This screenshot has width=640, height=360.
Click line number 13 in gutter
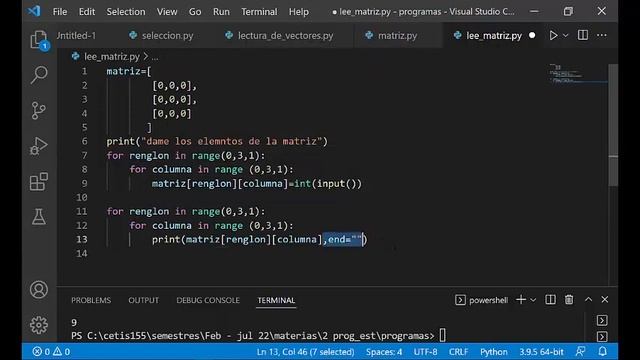(82, 239)
